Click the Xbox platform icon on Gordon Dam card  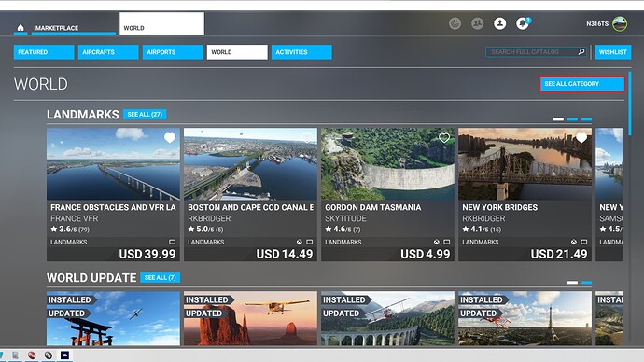pos(437,243)
